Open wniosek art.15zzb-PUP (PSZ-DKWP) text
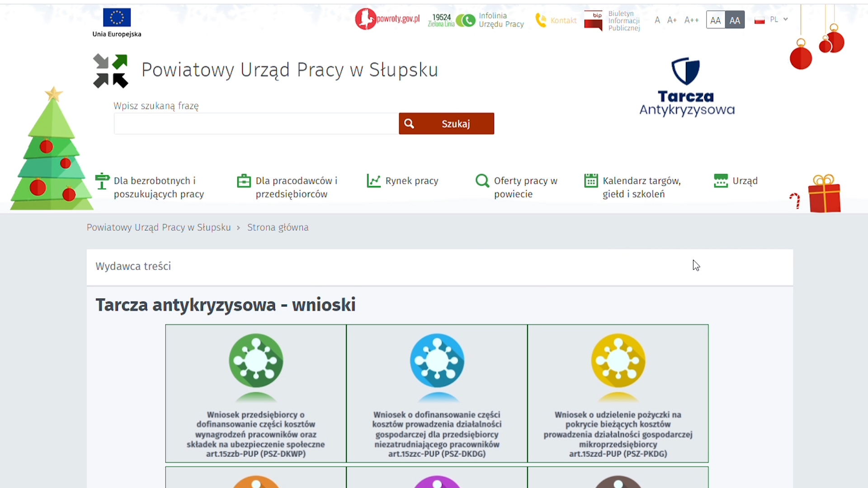The width and height of the screenshot is (868, 488). click(256, 434)
